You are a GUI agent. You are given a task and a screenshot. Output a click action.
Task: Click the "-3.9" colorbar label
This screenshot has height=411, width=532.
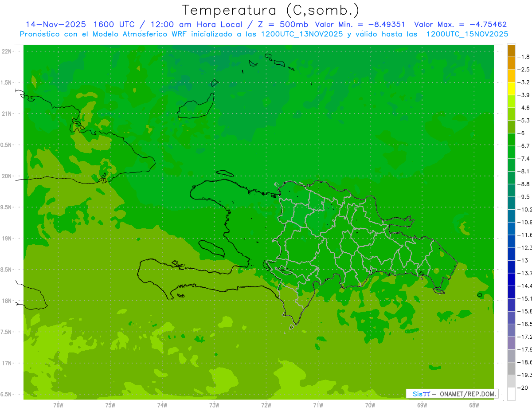(x=524, y=95)
